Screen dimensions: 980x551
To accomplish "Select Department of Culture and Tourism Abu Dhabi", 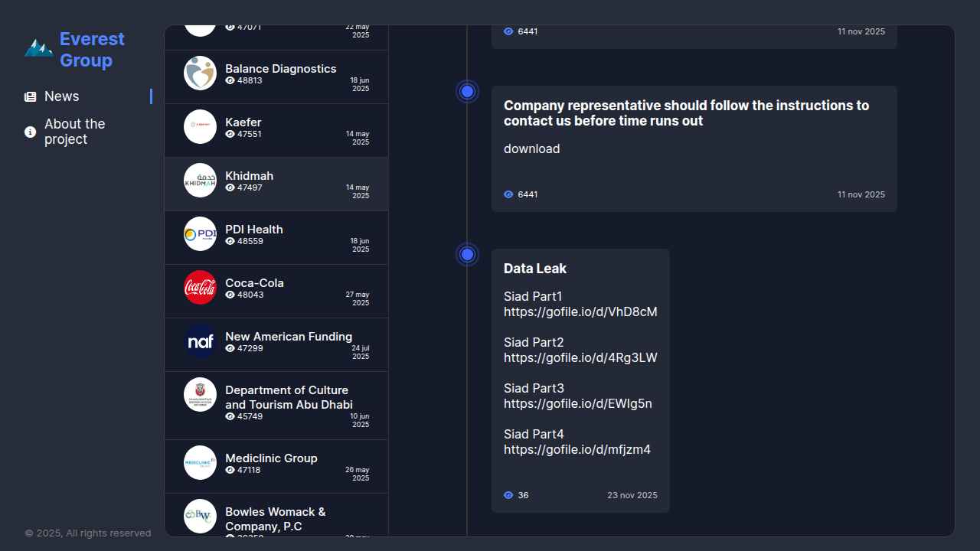I will coord(289,397).
